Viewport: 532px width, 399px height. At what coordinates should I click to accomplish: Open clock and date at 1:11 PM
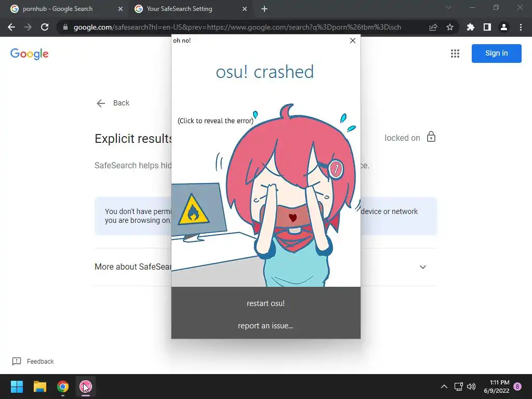click(x=497, y=387)
